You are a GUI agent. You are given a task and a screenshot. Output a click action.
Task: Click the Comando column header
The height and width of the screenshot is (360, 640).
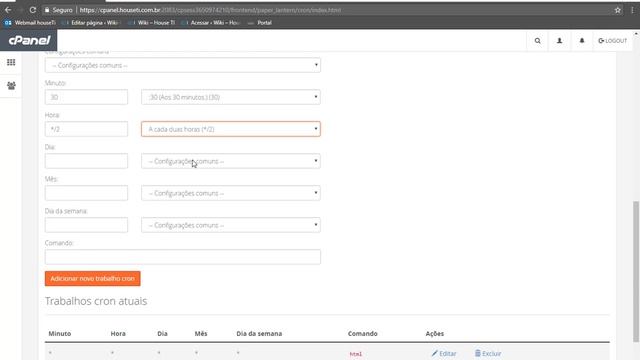tap(362, 333)
